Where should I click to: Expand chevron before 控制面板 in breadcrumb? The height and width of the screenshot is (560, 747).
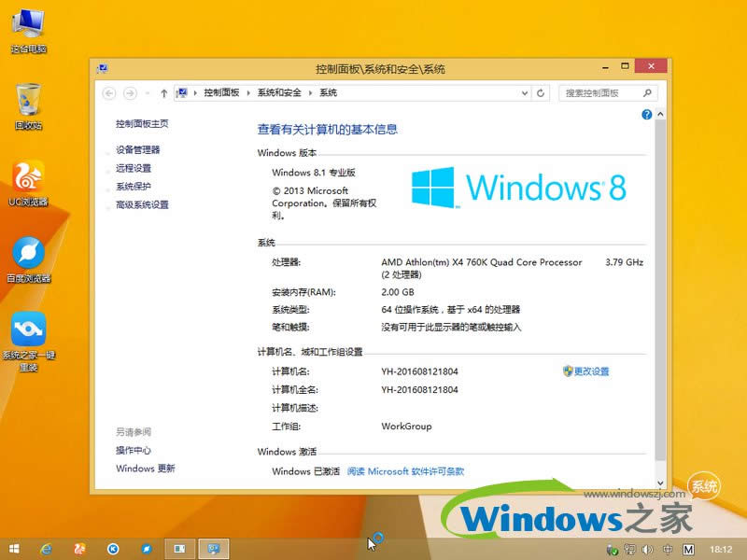[x=195, y=92]
